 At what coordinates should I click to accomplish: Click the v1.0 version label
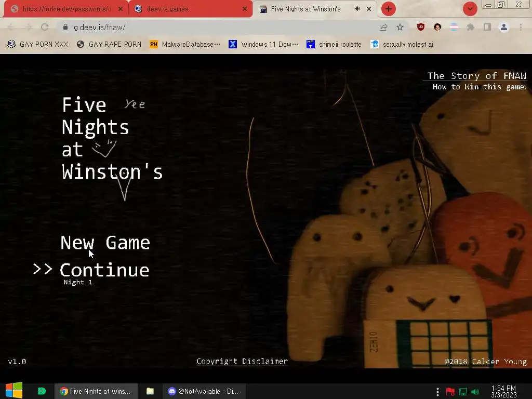tap(17, 362)
